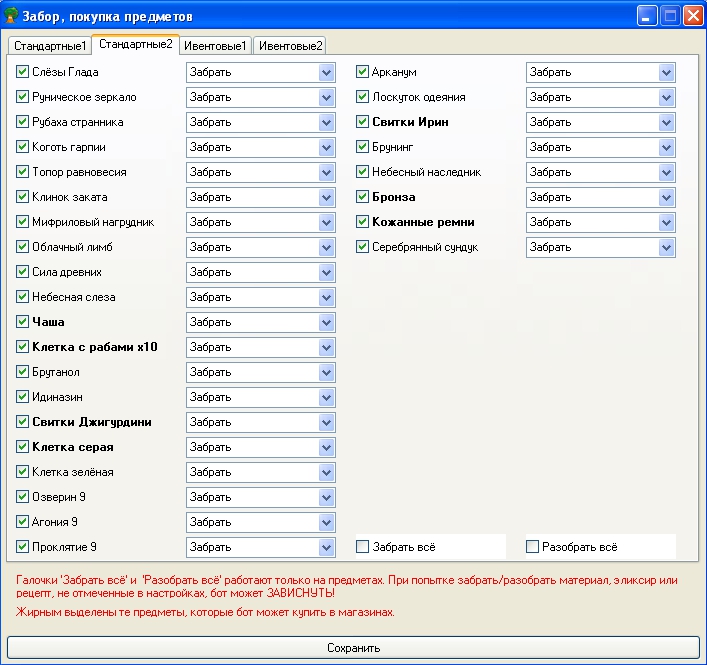Maximize the item pickup window
707x665 pixels.
point(670,16)
